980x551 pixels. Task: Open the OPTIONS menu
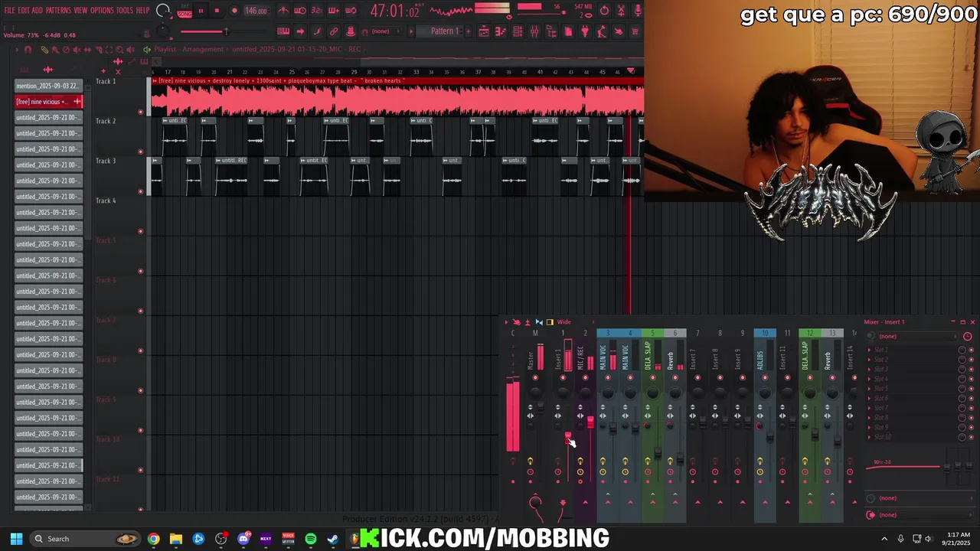pos(102,10)
